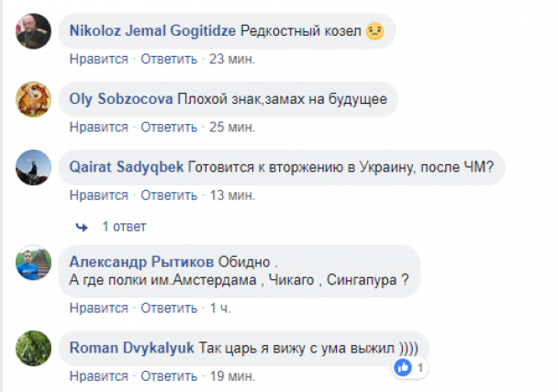Click the reply arrow icon next to "1 ответ"
The image size is (558, 392).
(82, 226)
